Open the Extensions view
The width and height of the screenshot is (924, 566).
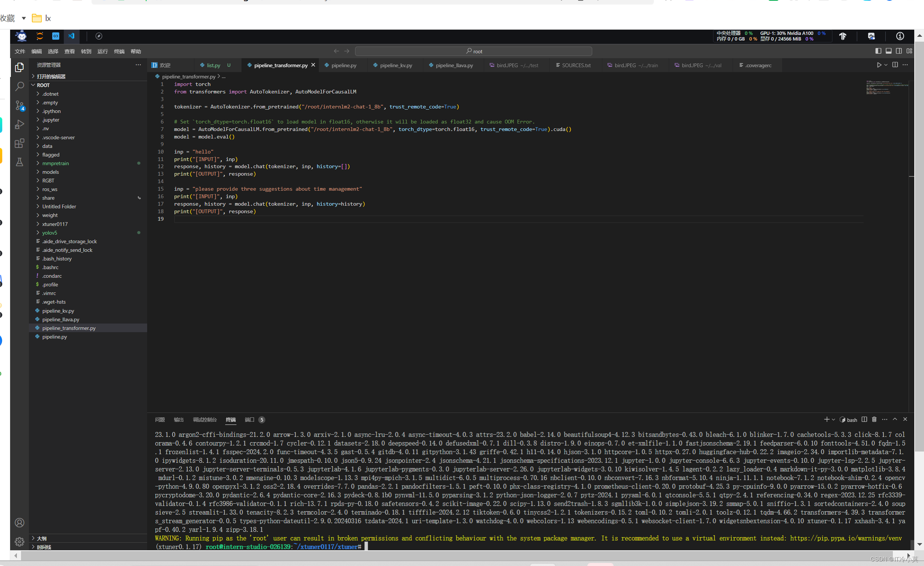20,143
